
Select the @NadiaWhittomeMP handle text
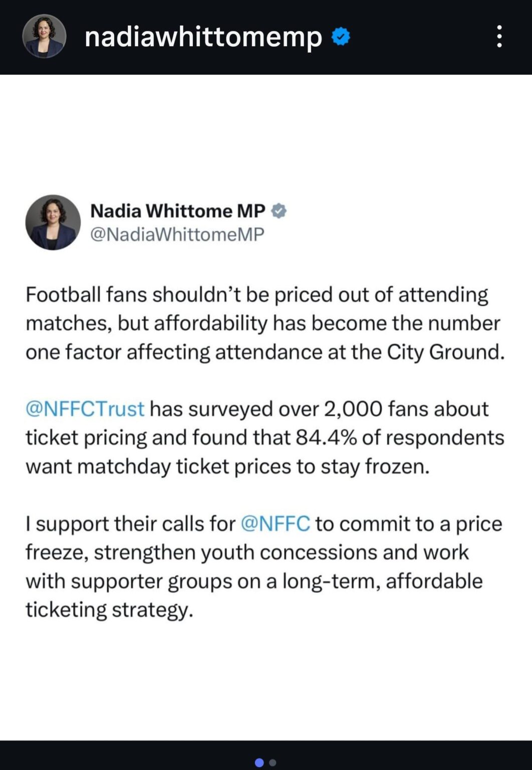[x=177, y=233]
